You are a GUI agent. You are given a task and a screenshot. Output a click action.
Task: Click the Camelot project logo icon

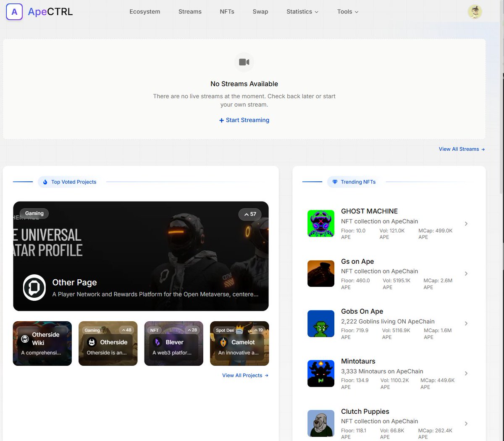pos(223,342)
